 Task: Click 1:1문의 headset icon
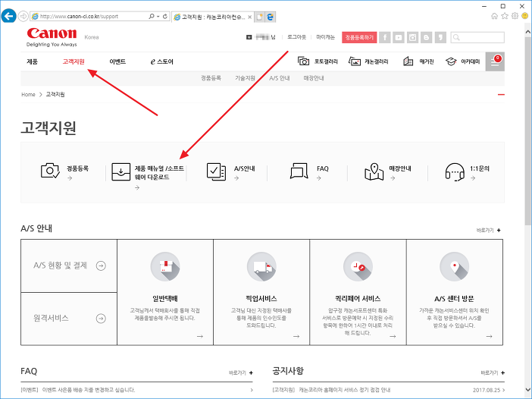455,172
